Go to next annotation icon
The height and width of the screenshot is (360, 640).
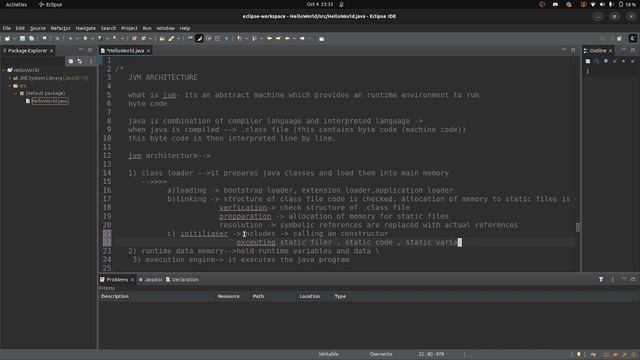click(239, 38)
